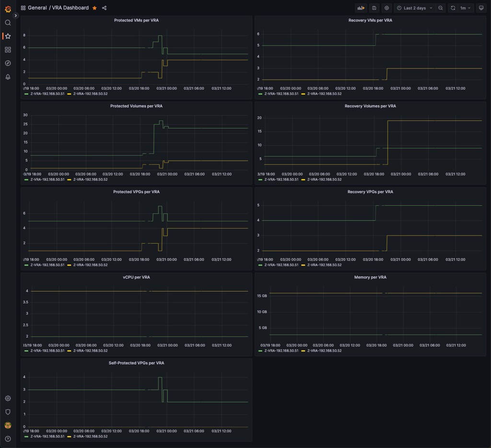Click the Grafana logo home icon
The image size is (491, 448).
[x=8, y=9]
